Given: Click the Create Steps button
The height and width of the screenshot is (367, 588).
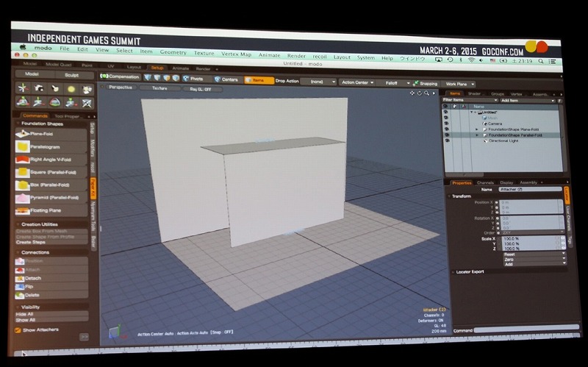Looking at the screenshot, I should click(51, 242).
